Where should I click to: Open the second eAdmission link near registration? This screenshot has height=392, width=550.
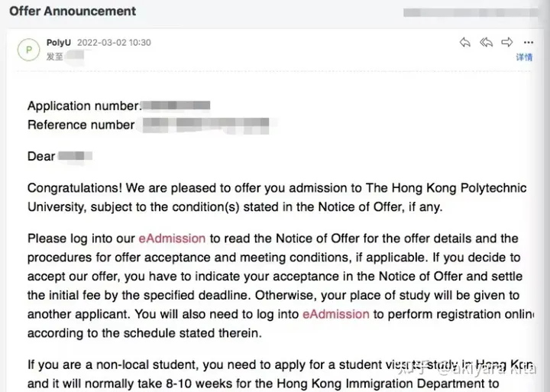[335, 314]
